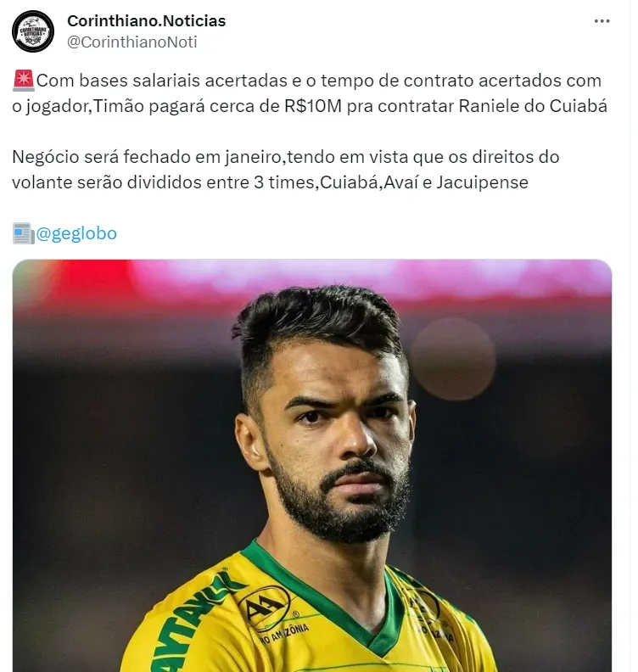The image size is (638, 672).
Task: Click the 'R$10M' amount in the tweet
Action: [313, 106]
